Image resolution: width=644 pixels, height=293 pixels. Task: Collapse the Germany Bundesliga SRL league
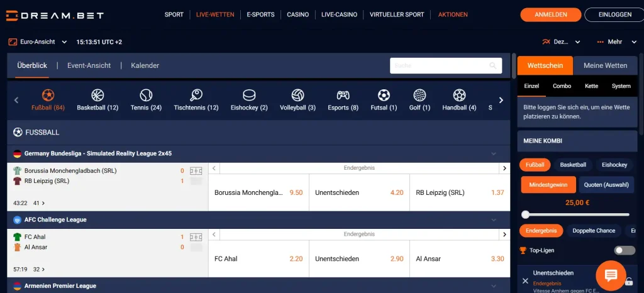point(494,153)
